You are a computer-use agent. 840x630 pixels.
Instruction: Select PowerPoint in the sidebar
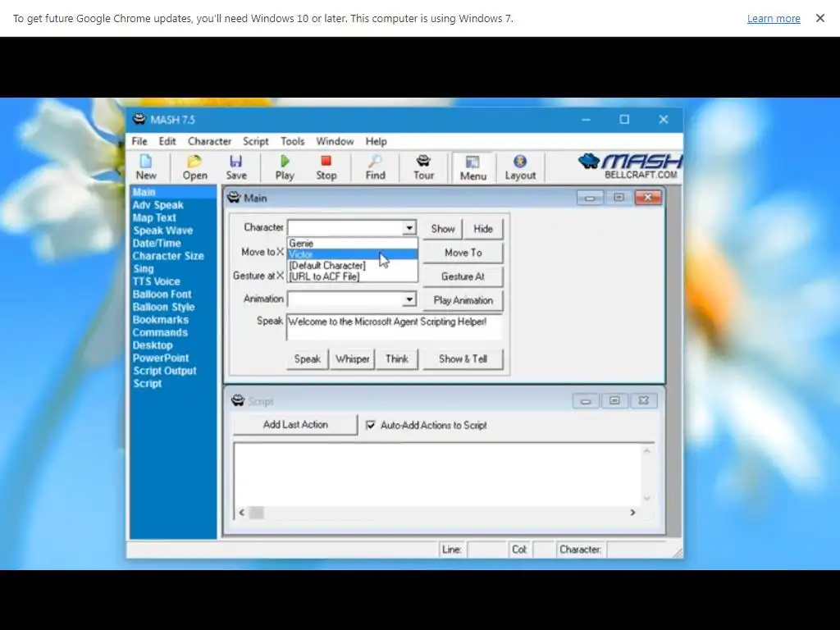point(161,358)
